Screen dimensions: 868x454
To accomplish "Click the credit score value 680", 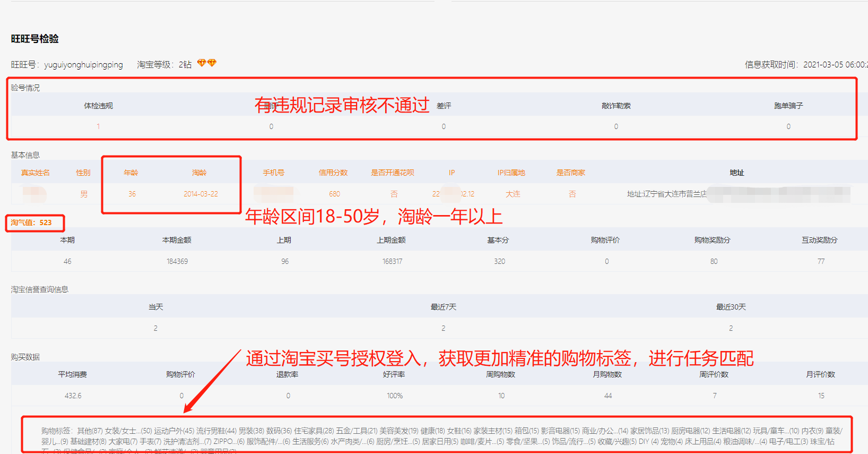I will pyautogui.click(x=334, y=194).
